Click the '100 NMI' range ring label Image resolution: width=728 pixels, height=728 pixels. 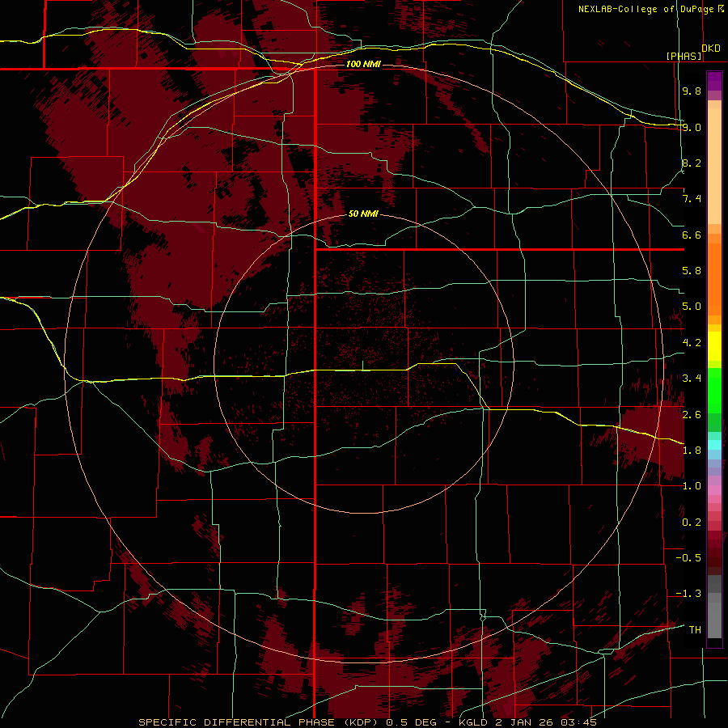363,64
